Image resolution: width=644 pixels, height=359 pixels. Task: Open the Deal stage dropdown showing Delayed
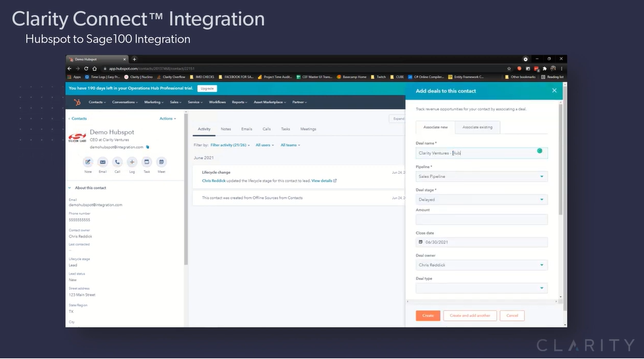pyautogui.click(x=481, y=200)
